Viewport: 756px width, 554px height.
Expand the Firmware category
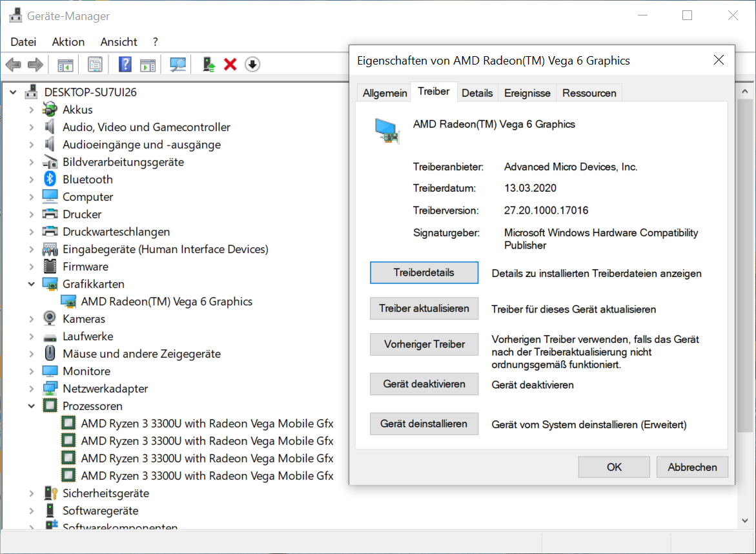32,267
